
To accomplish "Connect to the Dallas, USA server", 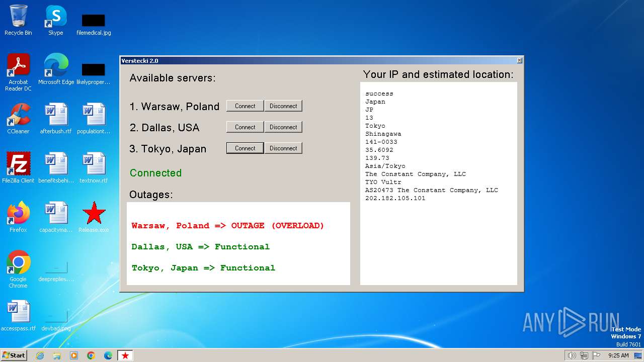I will 245,127.
